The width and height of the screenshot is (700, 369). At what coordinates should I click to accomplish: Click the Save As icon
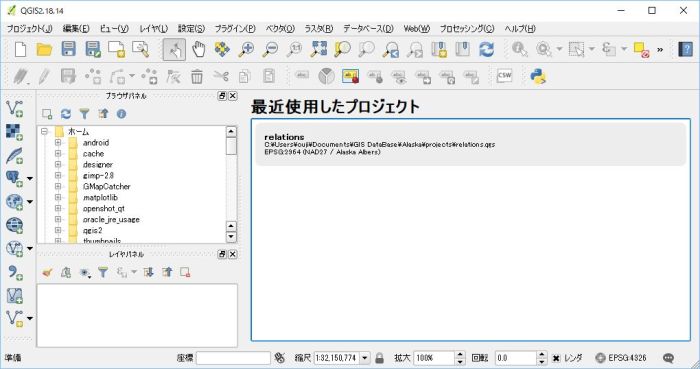pos(92,49)
